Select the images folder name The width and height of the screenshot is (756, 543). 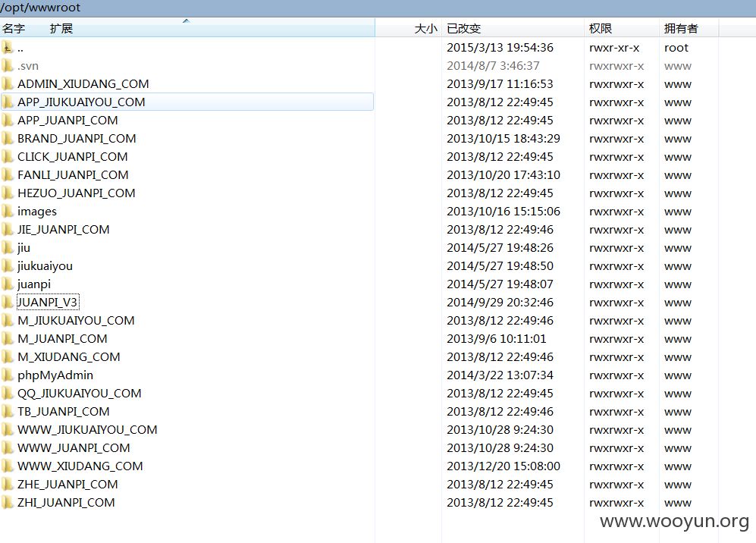(x=36, y=212)
